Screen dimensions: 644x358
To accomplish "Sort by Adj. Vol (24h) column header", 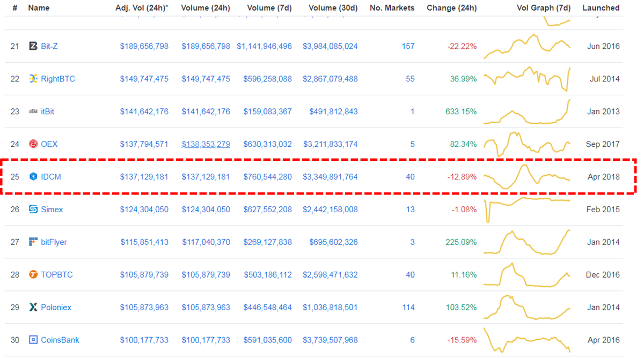I will click(x=142, y=8).
